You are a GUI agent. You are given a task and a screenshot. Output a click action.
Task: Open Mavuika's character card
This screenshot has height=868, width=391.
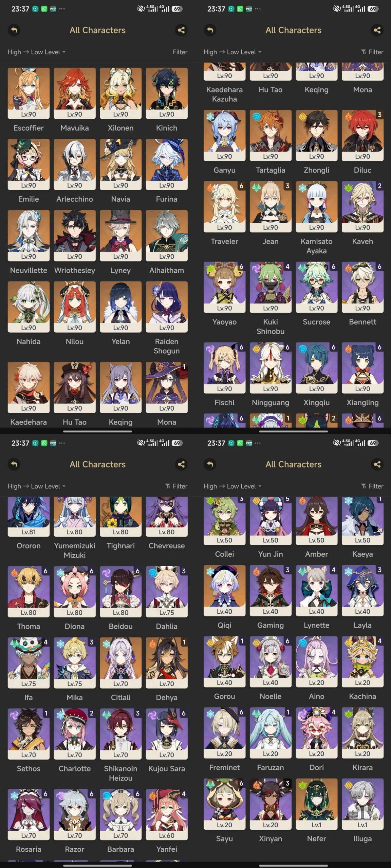click(x=75, y=93)
